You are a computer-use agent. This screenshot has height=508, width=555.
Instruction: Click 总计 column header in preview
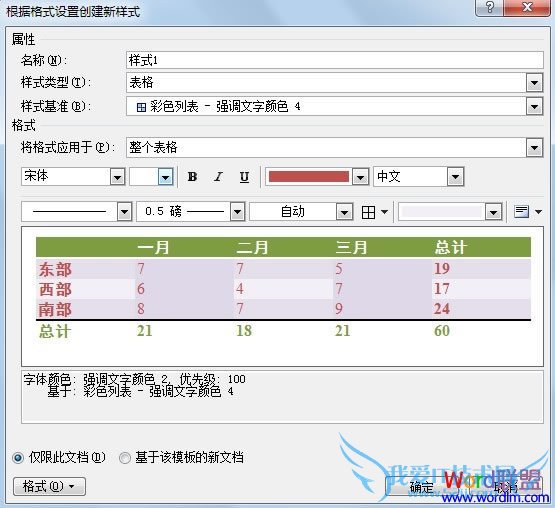coord(451,247)
